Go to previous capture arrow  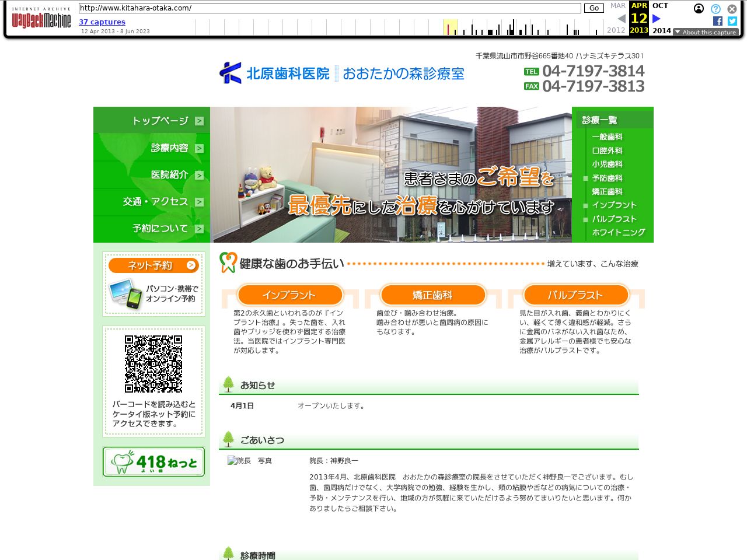point(622,19)
